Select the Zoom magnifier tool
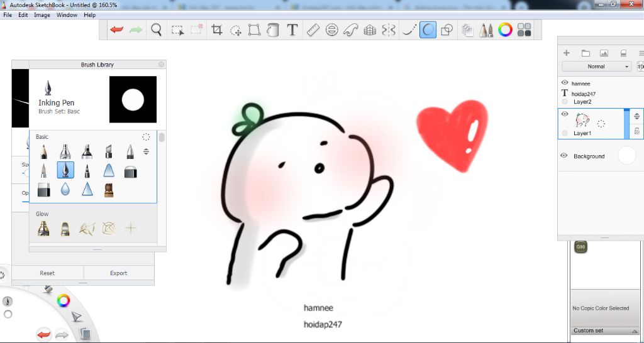Viewport: 644px width, 343px height. tap(156, 30)
